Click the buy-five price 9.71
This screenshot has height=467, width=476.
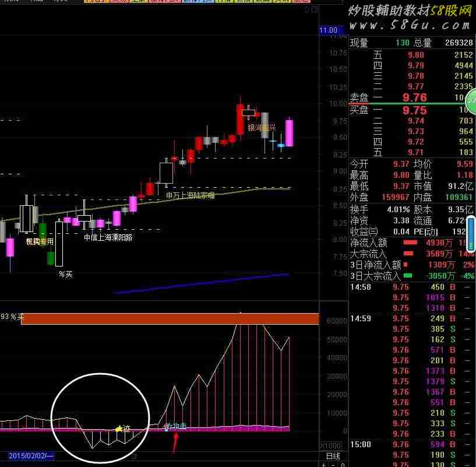(415, 152)
